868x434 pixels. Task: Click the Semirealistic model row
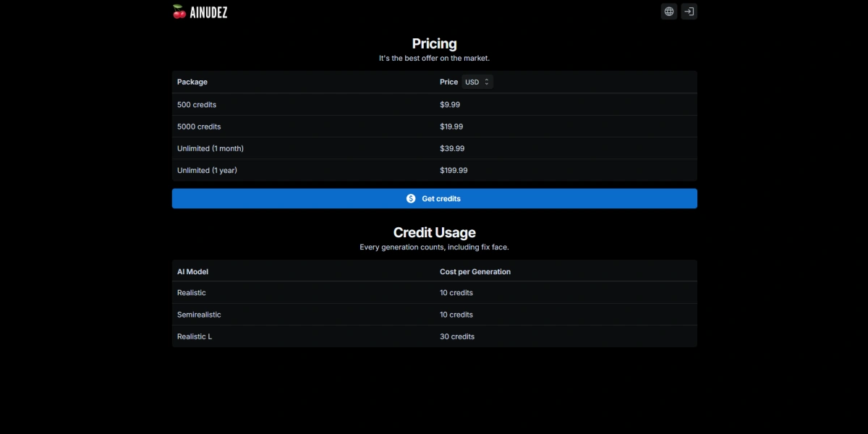pos(435,315)
